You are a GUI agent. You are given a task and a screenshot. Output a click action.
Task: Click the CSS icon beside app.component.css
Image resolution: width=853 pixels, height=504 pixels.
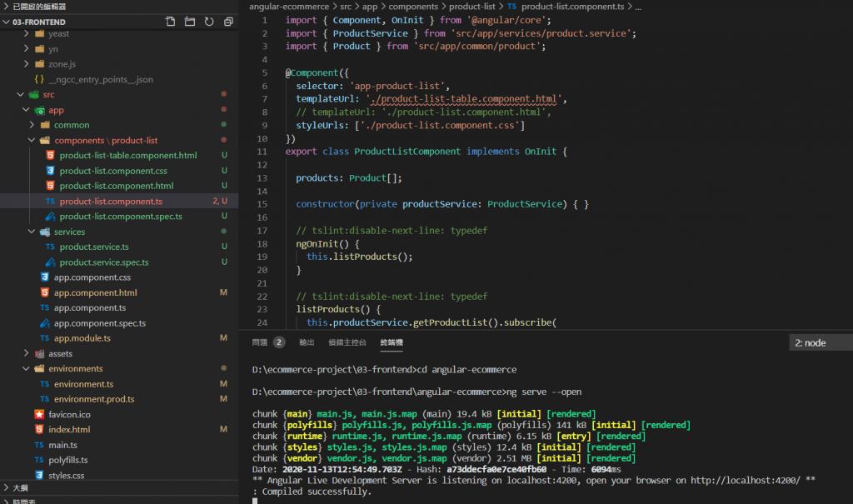pyautogui.click(x=45, y=277)
